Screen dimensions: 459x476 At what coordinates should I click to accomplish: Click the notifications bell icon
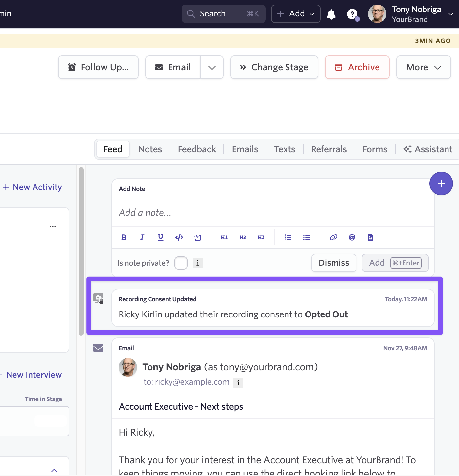(331, 14)
